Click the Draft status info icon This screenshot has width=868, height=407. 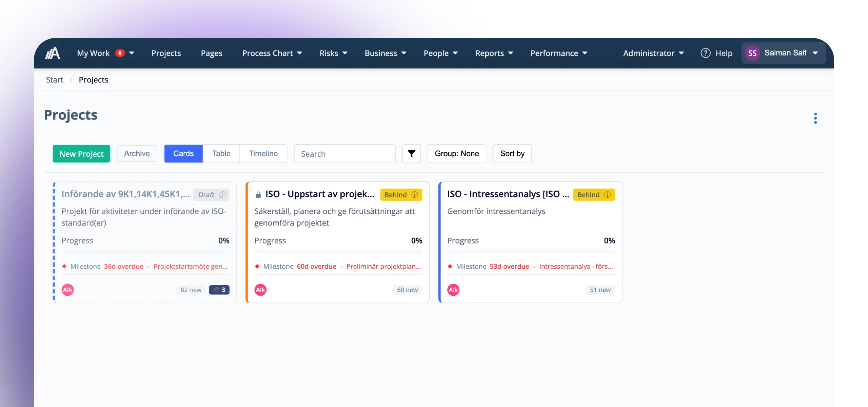coord(222,195)
